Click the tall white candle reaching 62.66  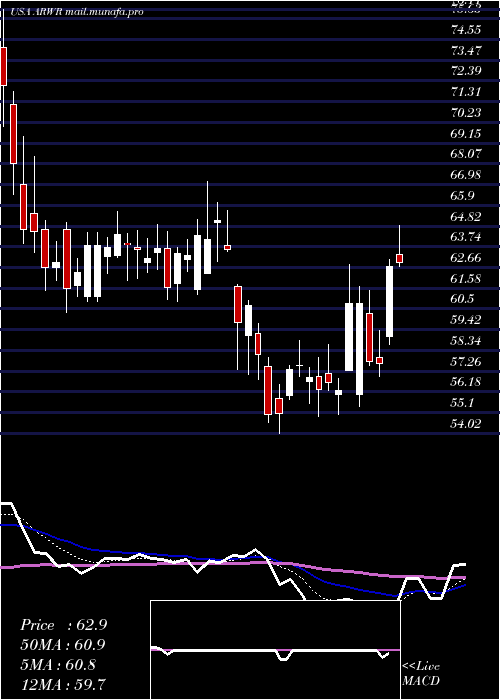[389, 301]
